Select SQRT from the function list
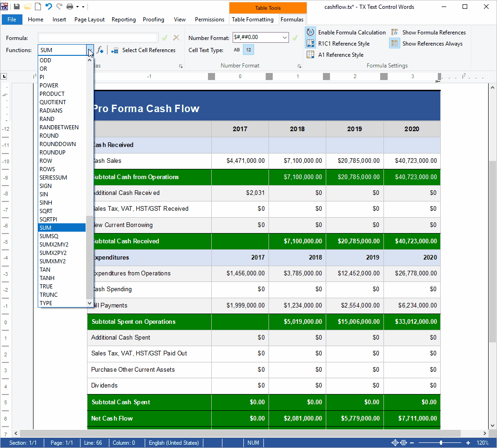 (46, 211)
